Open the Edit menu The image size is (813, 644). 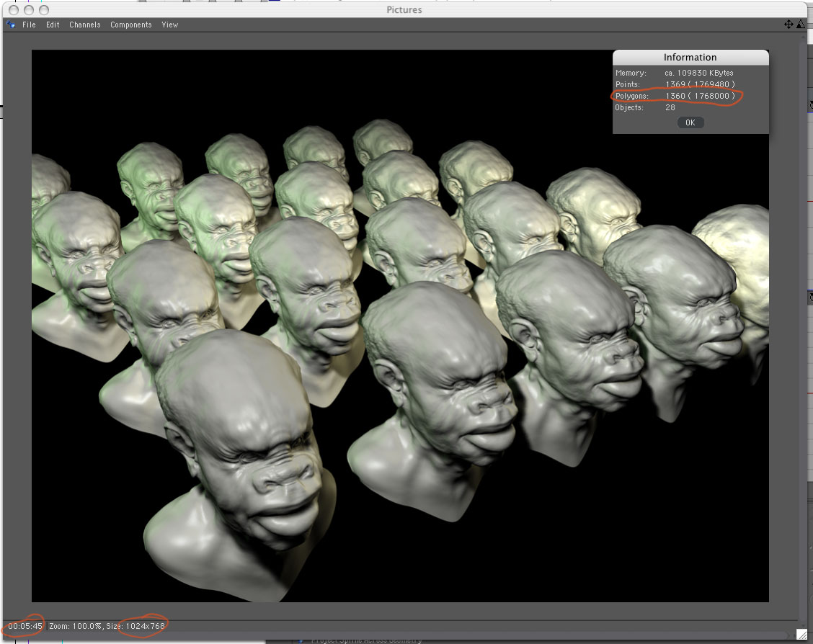[x=53, y=24]
